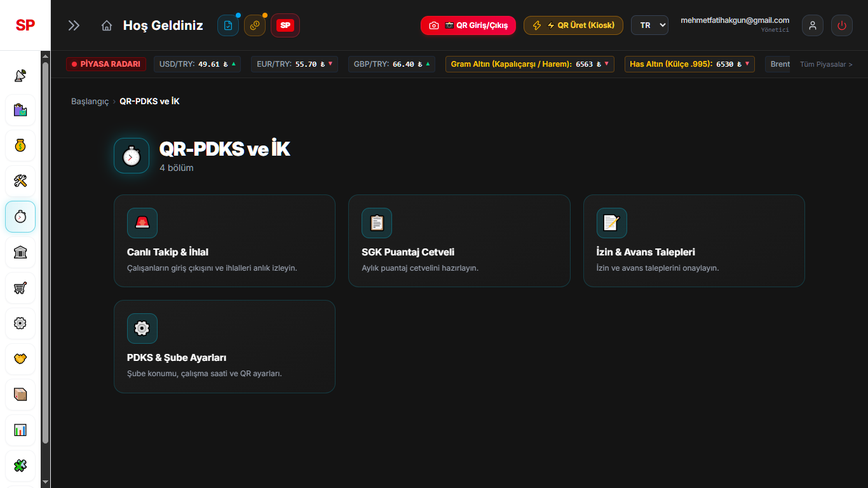
Task: Click the red power logout icon
Action: click(842, 25)
